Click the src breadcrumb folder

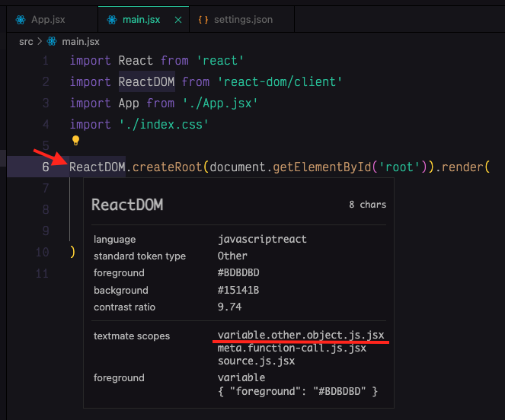tap(26, 42)
